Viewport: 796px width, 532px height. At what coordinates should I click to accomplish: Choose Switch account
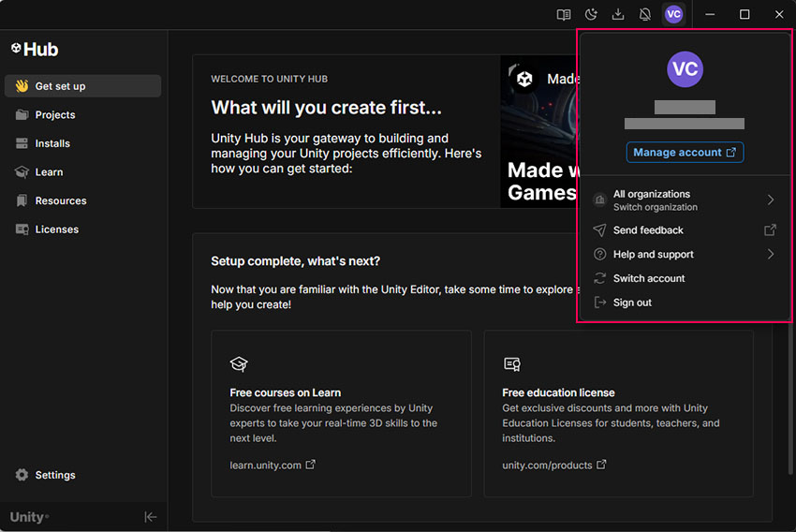pyautogui.click(x=685, y=278)
